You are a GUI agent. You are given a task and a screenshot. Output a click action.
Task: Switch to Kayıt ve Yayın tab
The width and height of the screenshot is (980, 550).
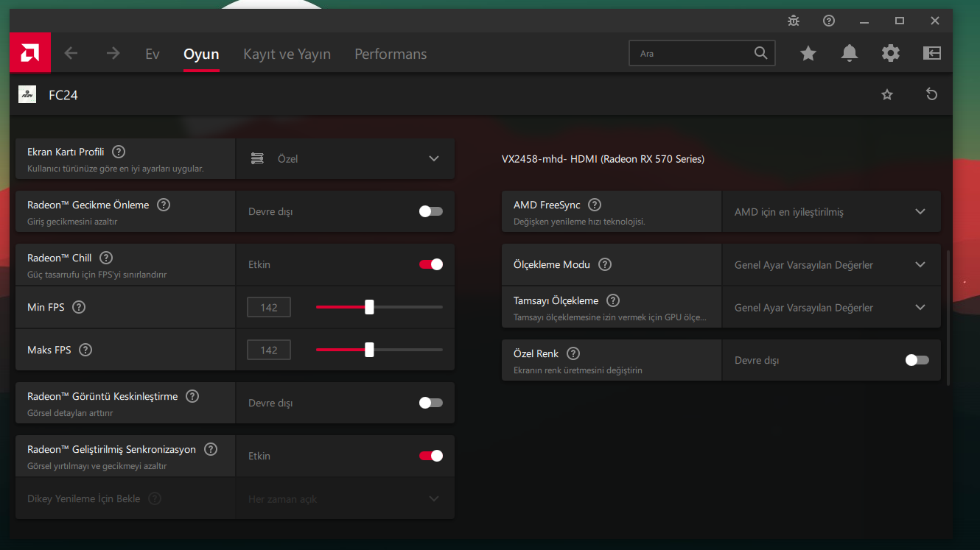click(x=287, y=54)
